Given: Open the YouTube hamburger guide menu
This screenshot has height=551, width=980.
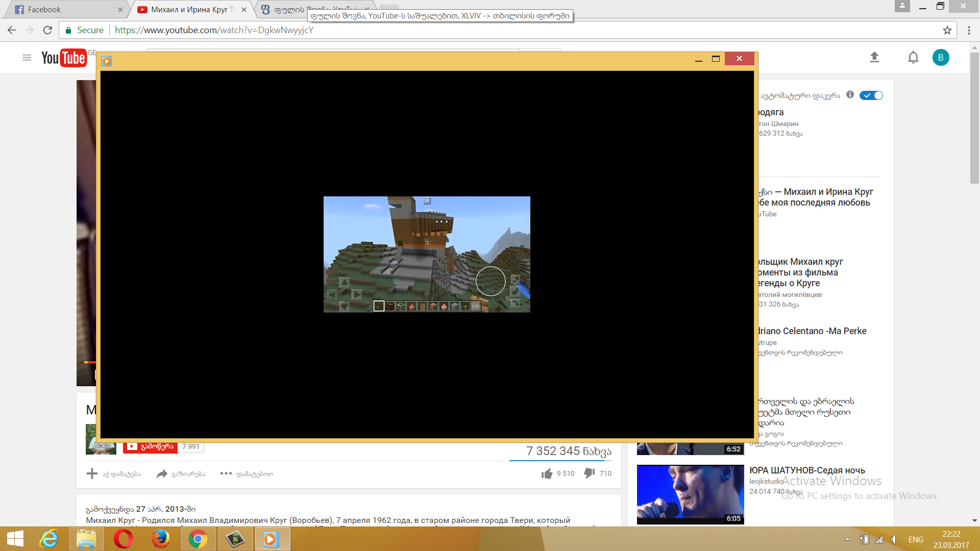Looking at the screenshot, I should click(x=27, y=58).
